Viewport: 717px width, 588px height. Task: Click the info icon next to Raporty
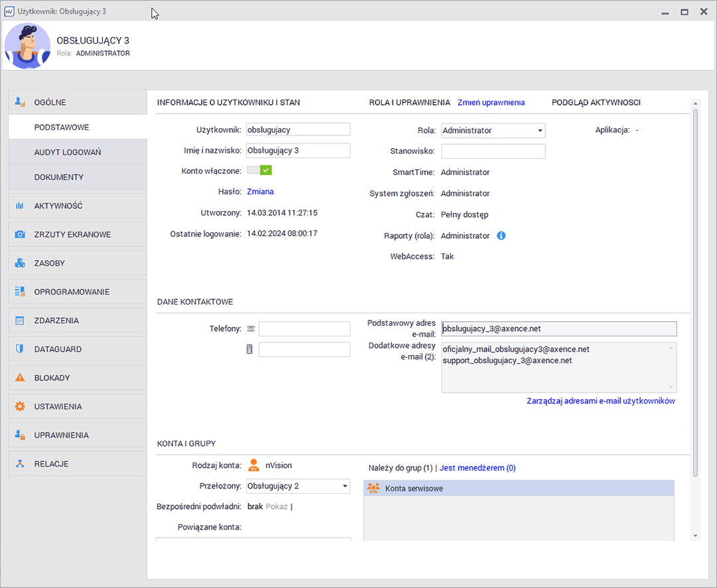point(501,236)
